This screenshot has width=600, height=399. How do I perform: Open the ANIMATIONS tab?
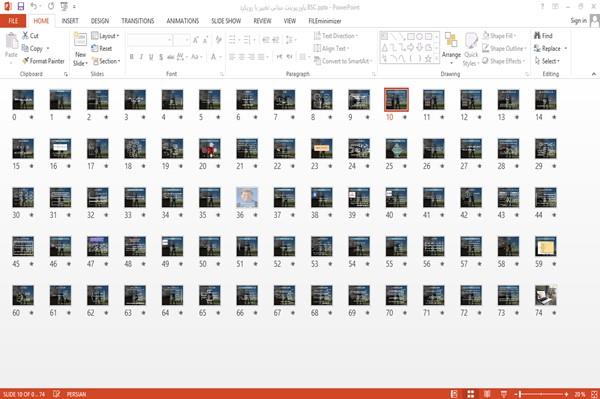coord(183,21)
